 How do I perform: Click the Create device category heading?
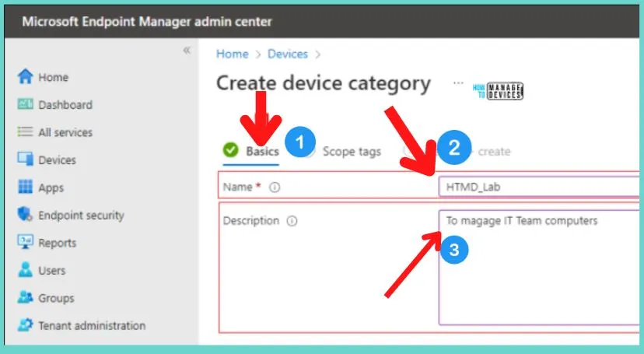pyautogui.click(x=324, y=84)
